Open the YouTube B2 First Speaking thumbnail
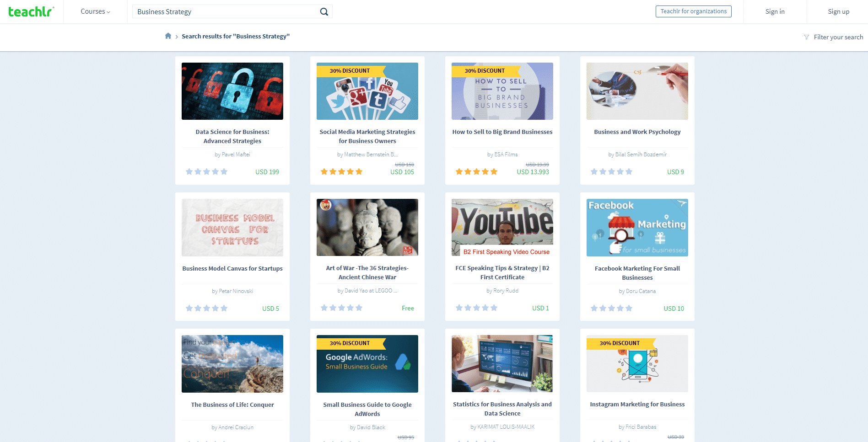The height and width of the screenshot is (442, 868). pyautogui.click(x=502, y=227)
